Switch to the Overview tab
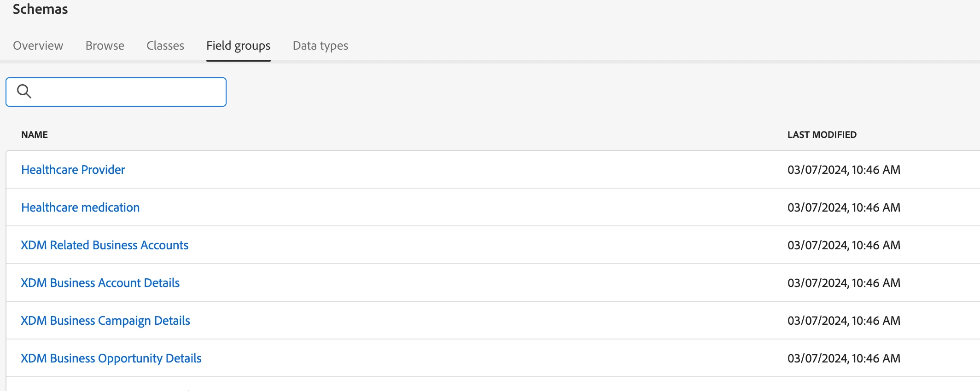 pyautogui.click(x=38, y=46)
